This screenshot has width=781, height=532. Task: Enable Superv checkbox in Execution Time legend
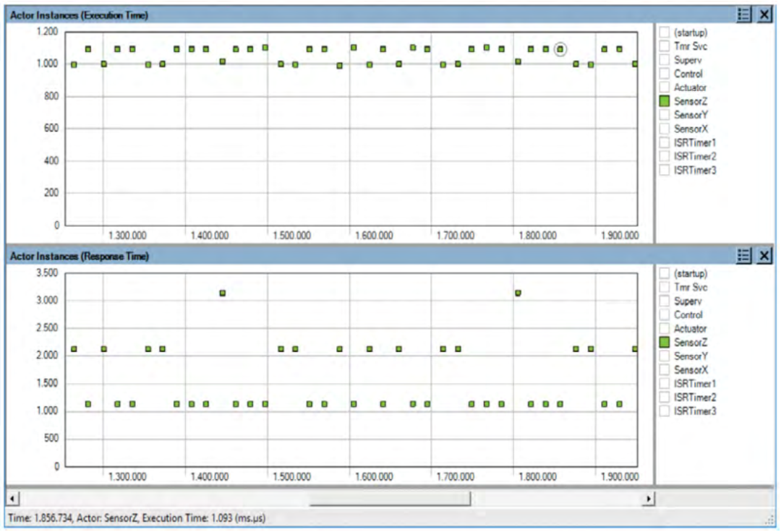click(x=665, y=60)
